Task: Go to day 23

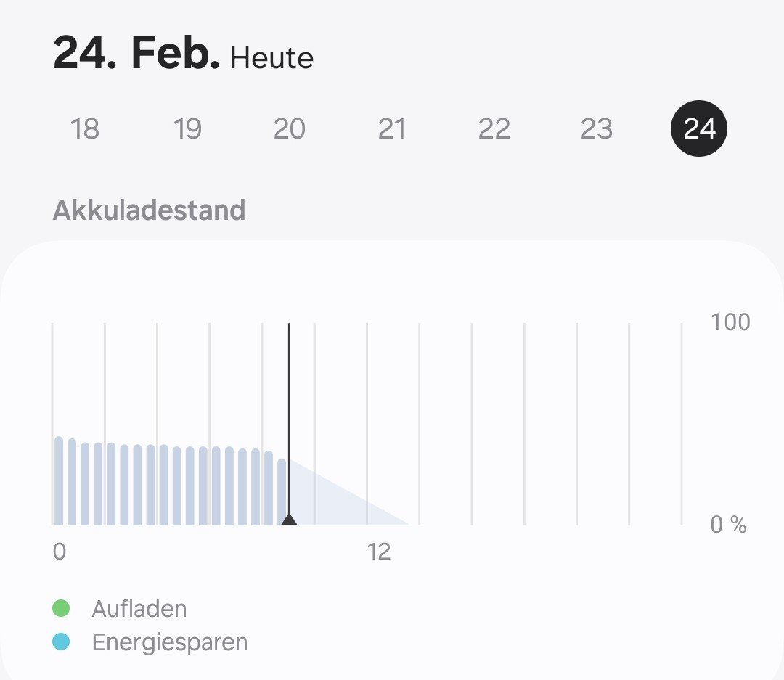Action: point(597,129)
